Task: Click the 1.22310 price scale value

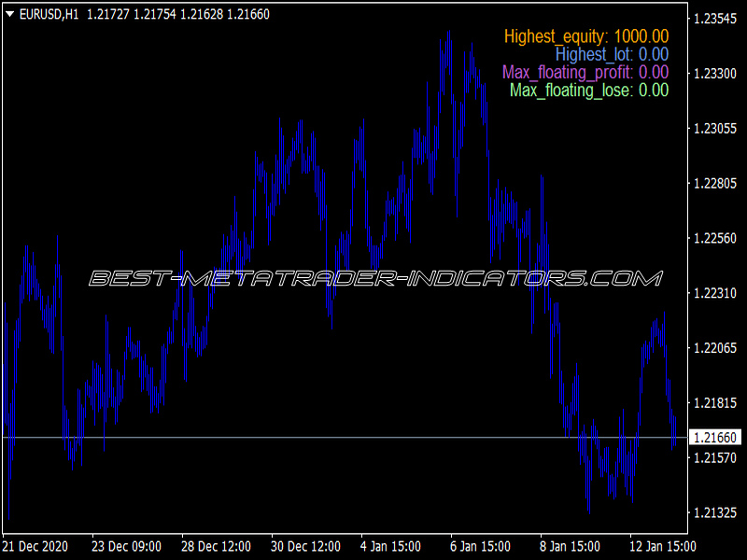Action: pos(715,293)
